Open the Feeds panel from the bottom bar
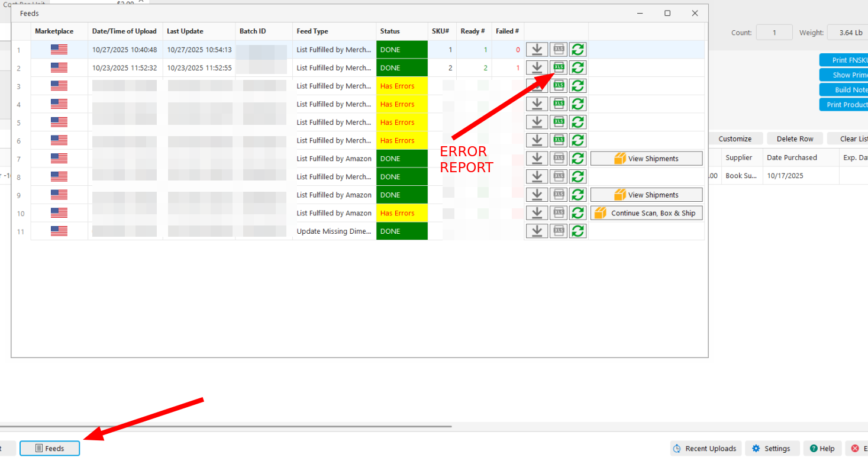 [x=50, y=448]
